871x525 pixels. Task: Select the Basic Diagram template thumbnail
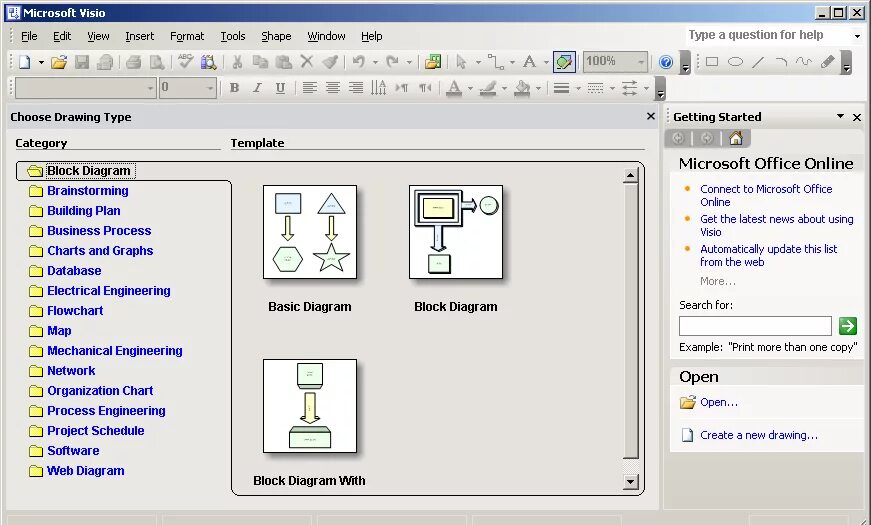(310, 232)
